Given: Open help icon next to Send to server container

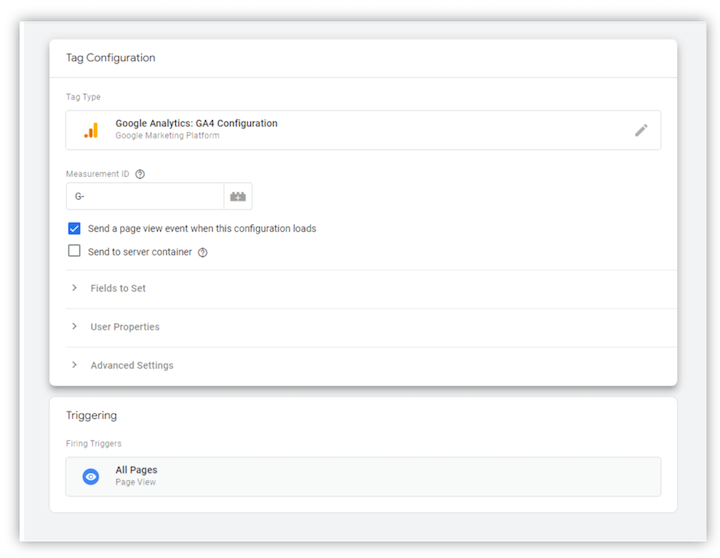Looking at the screenshot, I should coord(202,252).
